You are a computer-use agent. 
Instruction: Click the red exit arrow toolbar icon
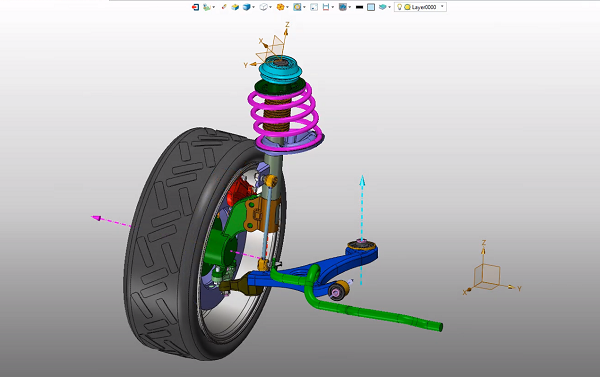click(195, 7)
